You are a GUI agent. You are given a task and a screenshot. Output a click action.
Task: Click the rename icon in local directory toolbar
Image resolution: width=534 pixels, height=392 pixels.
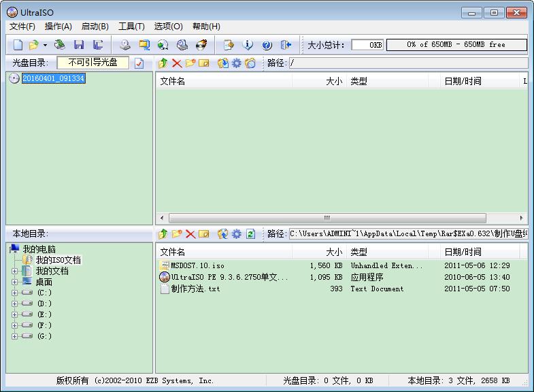pos(203,233)
